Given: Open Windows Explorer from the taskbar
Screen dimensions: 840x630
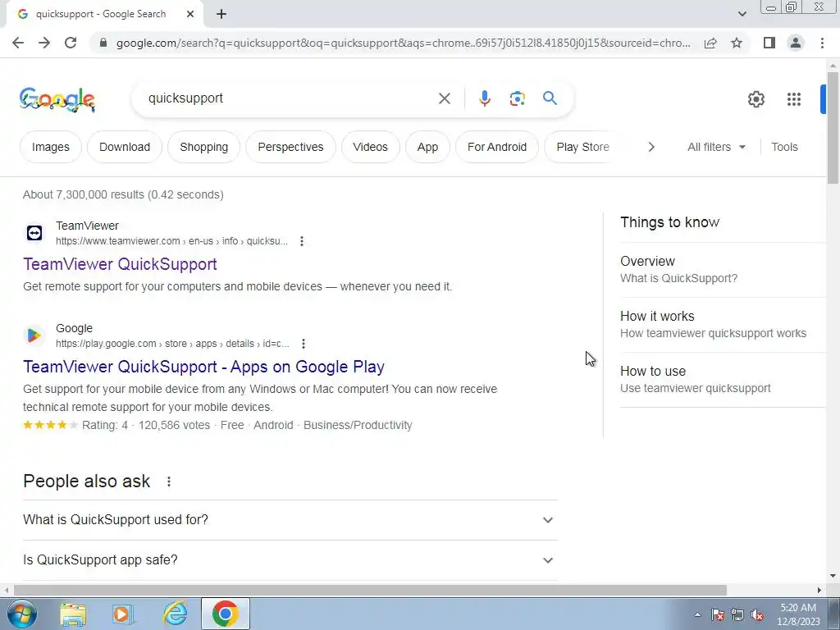Looking at the screenshot, I should pos(73,614).
